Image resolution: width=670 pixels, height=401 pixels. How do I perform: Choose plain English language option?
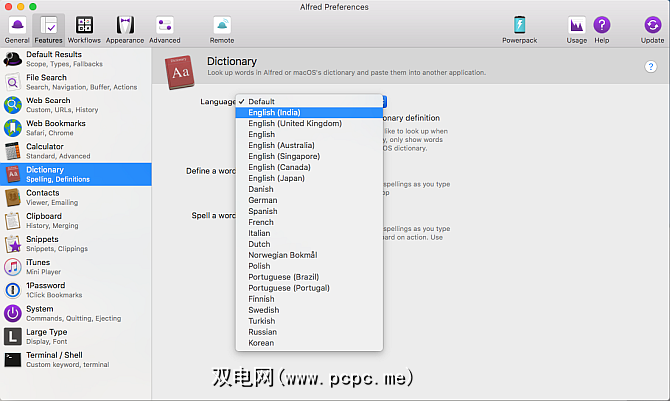point(309,134)
